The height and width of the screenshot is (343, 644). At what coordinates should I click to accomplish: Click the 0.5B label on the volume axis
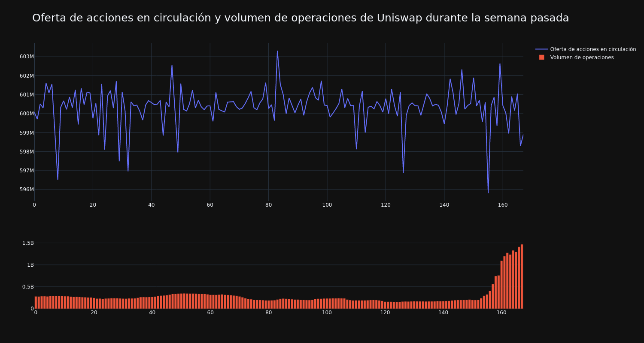click(27, 287)
